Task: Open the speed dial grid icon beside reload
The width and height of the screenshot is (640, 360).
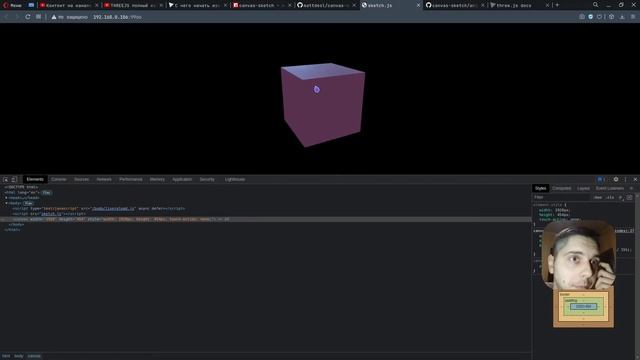Action: [38, 17]
